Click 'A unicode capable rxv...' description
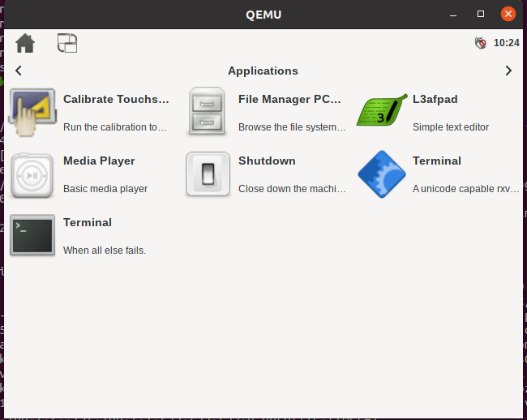527x420 pixels. (466, 189)
